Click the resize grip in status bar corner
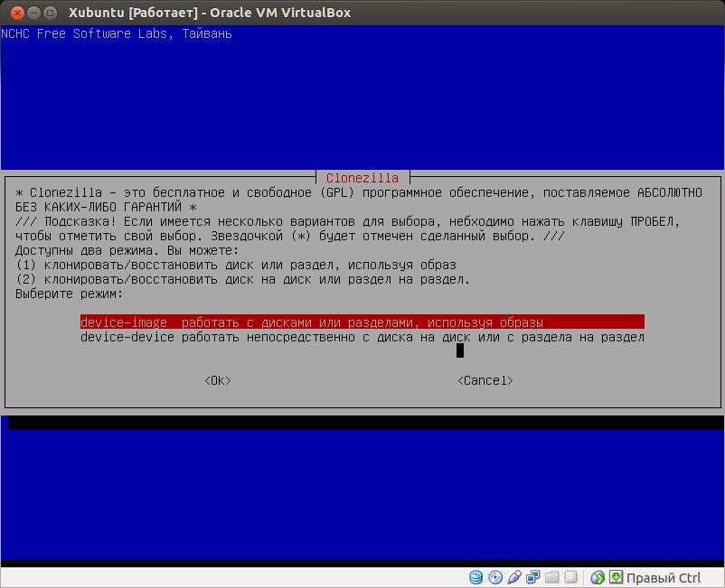 pyautogui.click(x=719, y=582)
